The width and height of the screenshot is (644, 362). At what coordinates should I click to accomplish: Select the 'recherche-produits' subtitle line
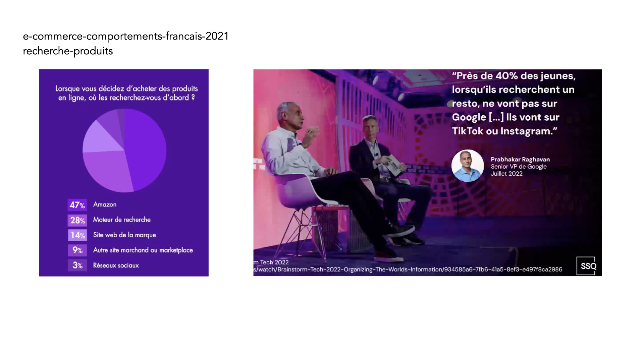[68, 51]
